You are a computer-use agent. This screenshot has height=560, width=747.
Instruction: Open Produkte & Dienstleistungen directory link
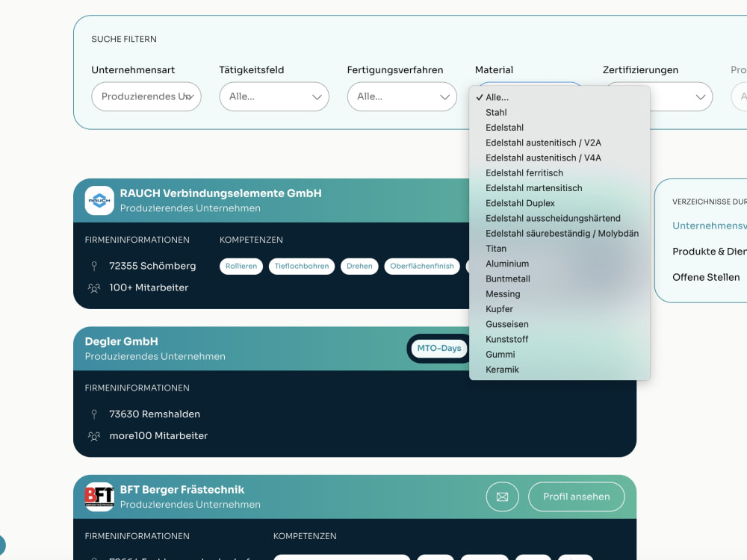710,252
